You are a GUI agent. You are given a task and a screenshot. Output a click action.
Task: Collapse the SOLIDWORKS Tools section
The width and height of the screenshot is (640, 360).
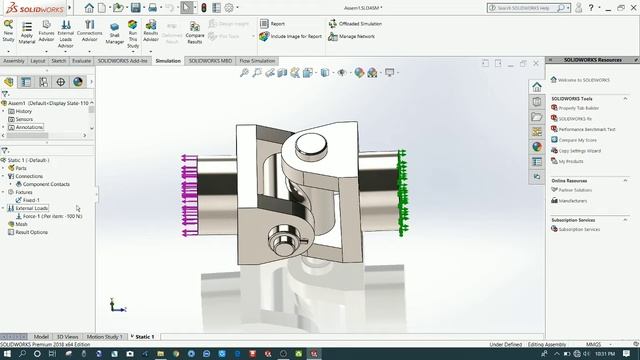point(625,98)
